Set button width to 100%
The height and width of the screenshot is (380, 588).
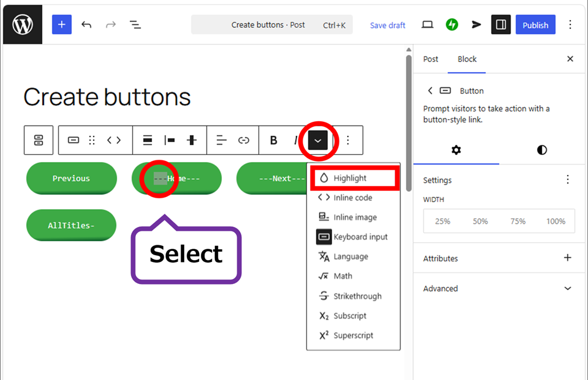pyautogui.click(x=556, y=221)
